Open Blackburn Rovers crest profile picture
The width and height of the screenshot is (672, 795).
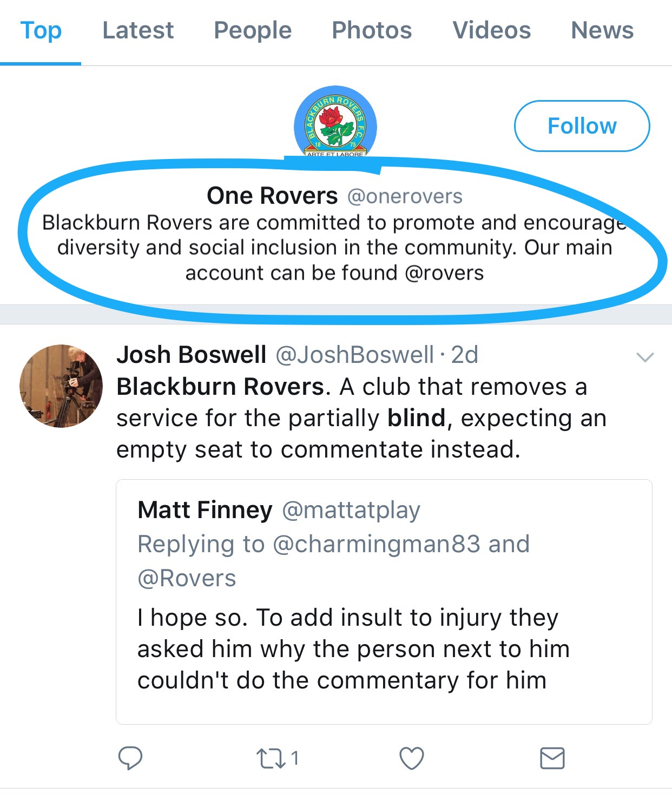click(335, 123)
